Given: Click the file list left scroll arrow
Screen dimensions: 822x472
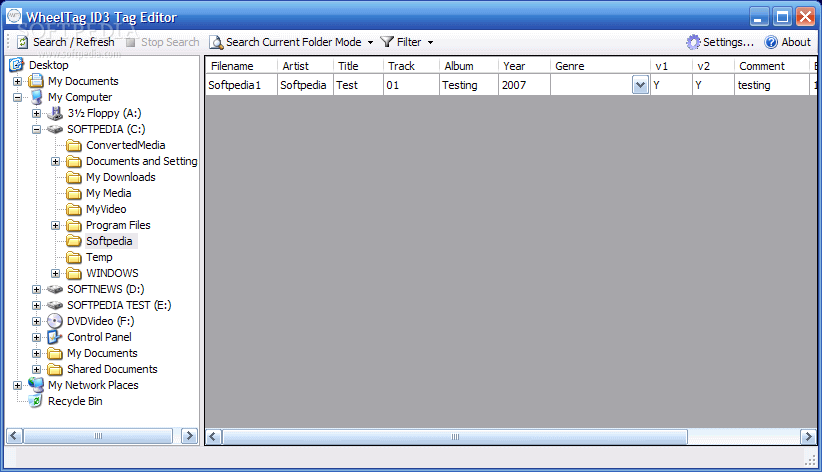Looking at the screenshot, I should tap(213, 436).
